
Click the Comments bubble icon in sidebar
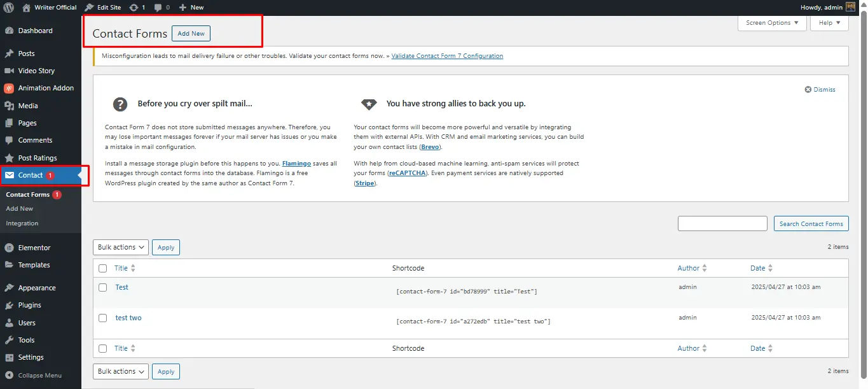tap(9, 140)
